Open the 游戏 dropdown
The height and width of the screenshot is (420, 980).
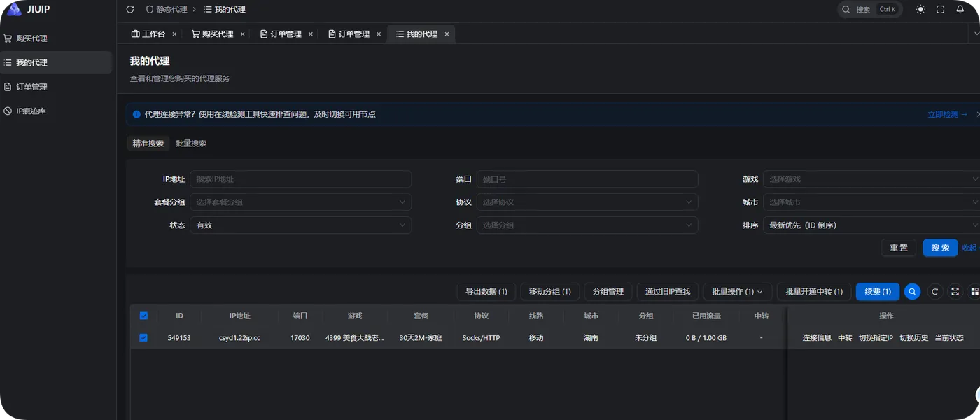[x=871, y=179]
